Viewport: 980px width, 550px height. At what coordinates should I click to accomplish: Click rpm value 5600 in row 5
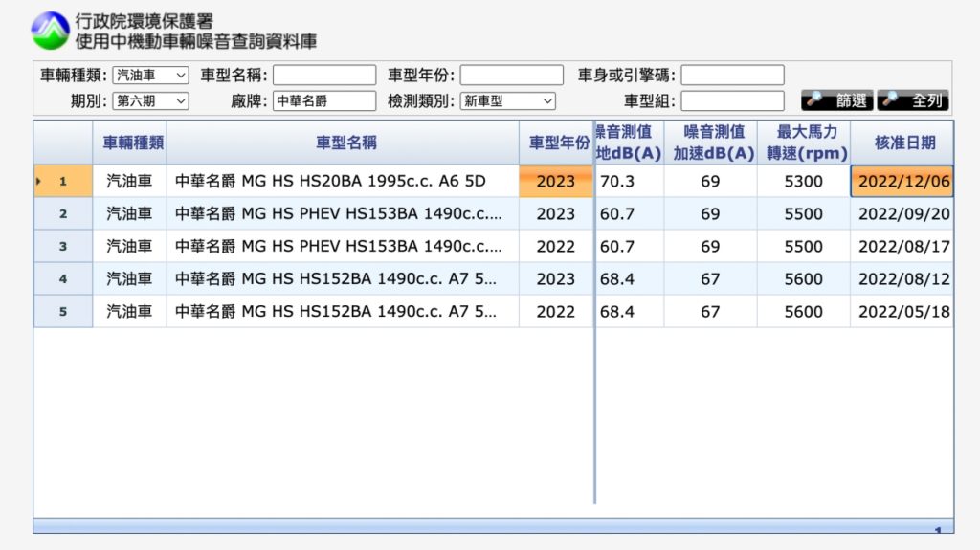click(x=804, y=311)
